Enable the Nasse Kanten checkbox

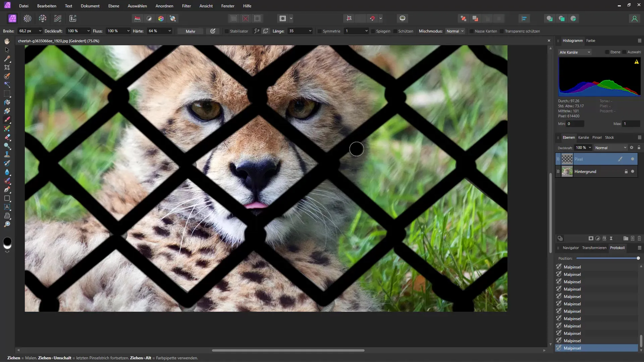(x=472, y=31)
